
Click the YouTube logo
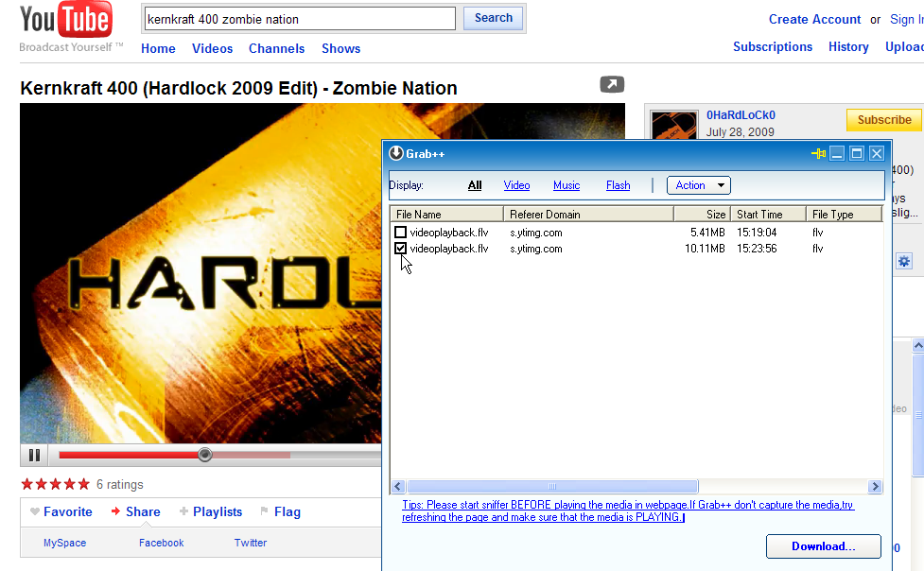coord(65,21)
